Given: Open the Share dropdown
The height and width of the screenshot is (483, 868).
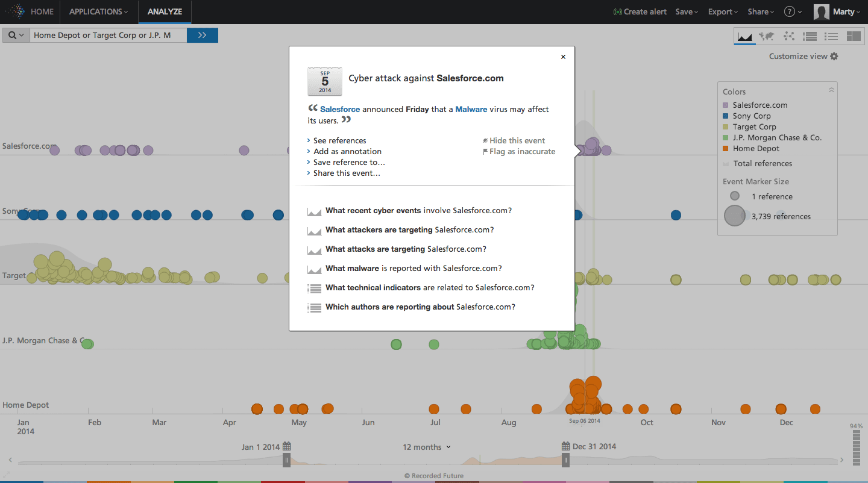Looking at the screenshot, I should click(x=761, y=11).
